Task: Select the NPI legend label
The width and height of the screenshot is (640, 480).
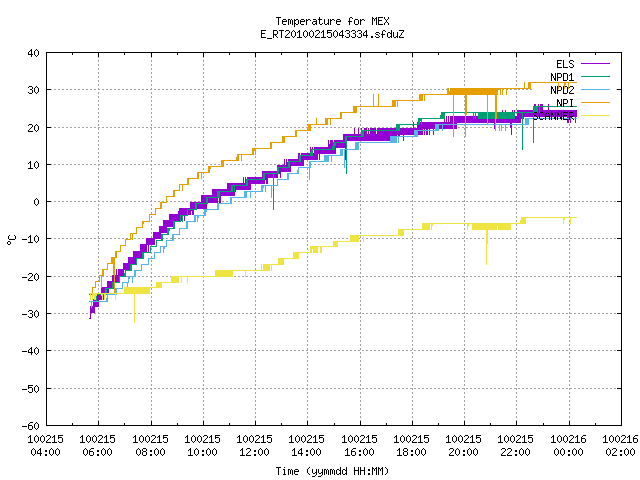Action: point(565,103)
